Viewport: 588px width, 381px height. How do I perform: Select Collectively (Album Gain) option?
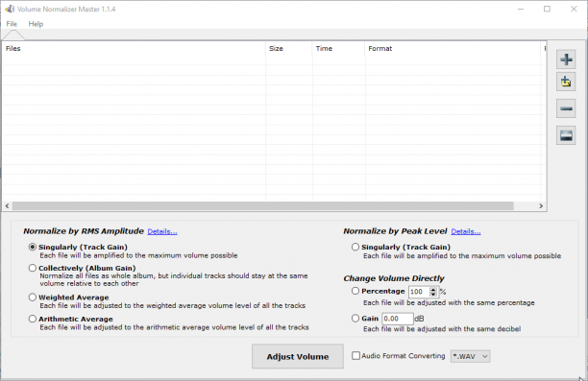point(33,268)
